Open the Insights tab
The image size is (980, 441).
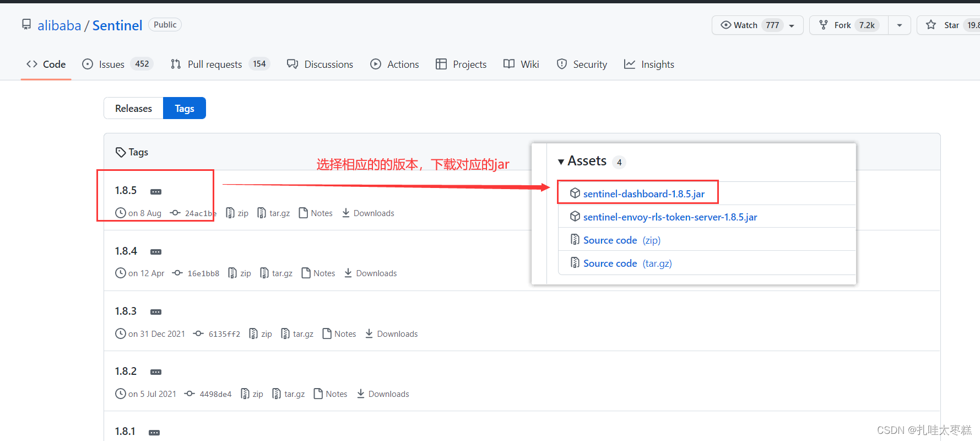pos(649,64)
